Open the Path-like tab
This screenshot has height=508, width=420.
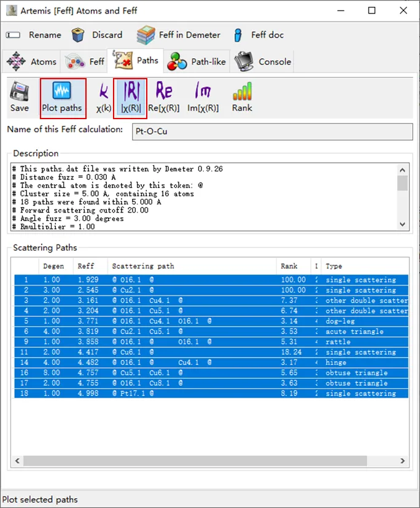pos(196,61)
